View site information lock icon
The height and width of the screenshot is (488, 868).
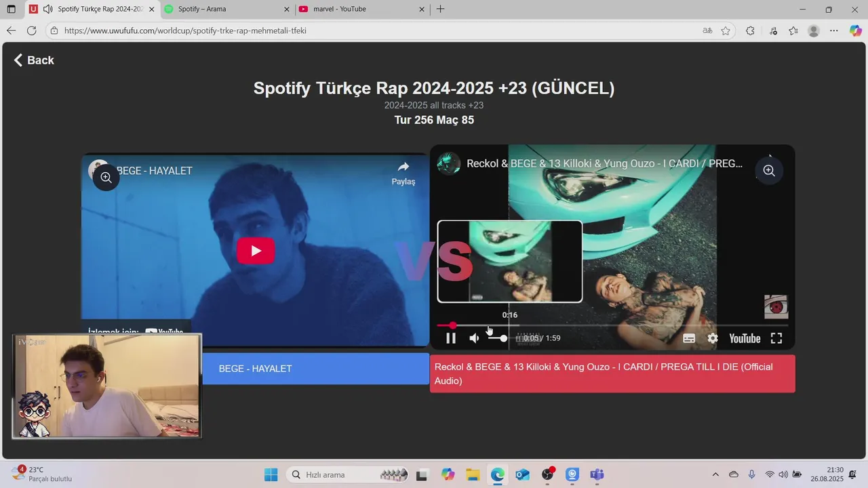point(54,30)
